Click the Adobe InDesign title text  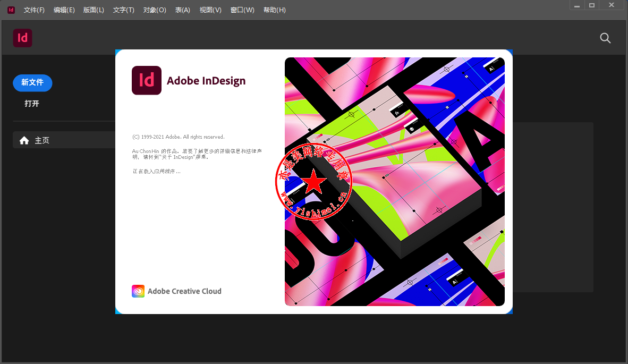point(206,80)
